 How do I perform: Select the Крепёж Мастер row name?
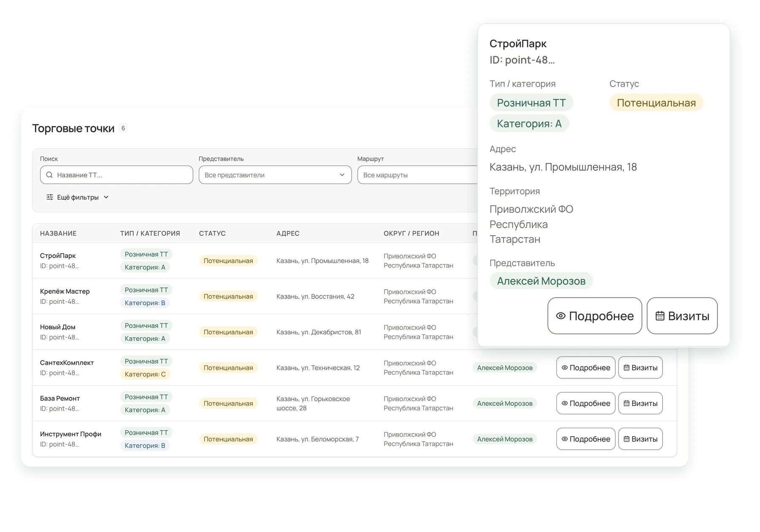point(65,291)
